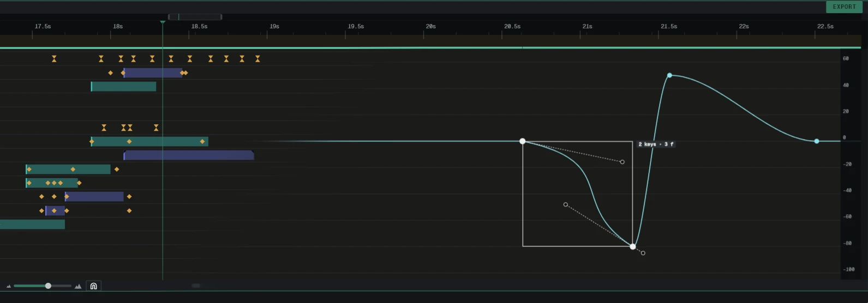Select the long purple clip ending near 19s
Viewport: 868px width, 303px height.
(189, 155)
